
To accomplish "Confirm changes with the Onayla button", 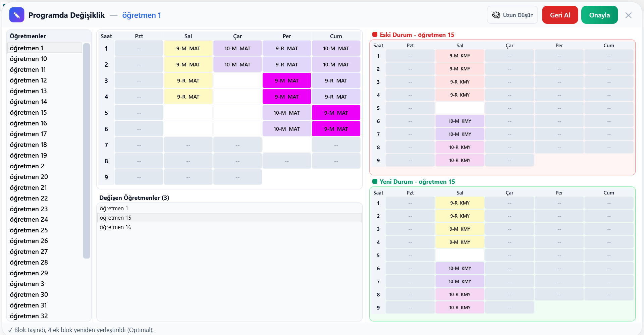I will [599, 15].
